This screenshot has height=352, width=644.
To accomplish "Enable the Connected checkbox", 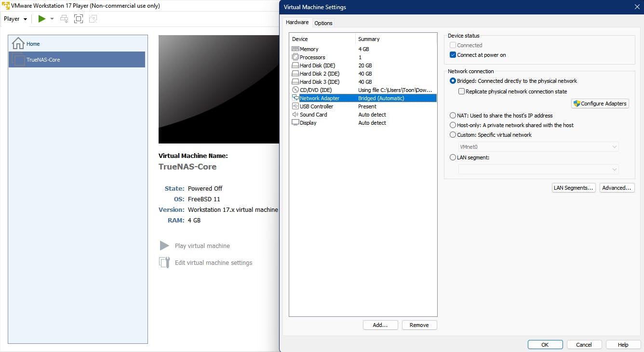I will [x=453, y=45].
